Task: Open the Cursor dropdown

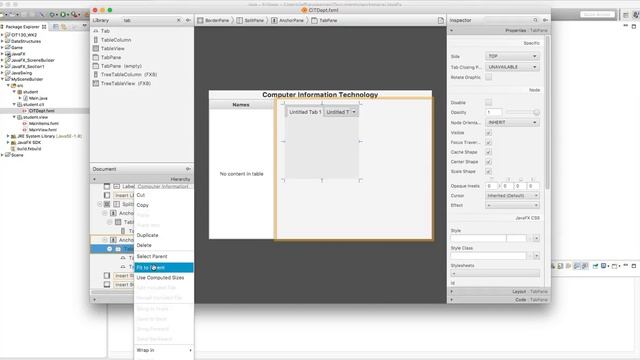Action: click(512, 196)
